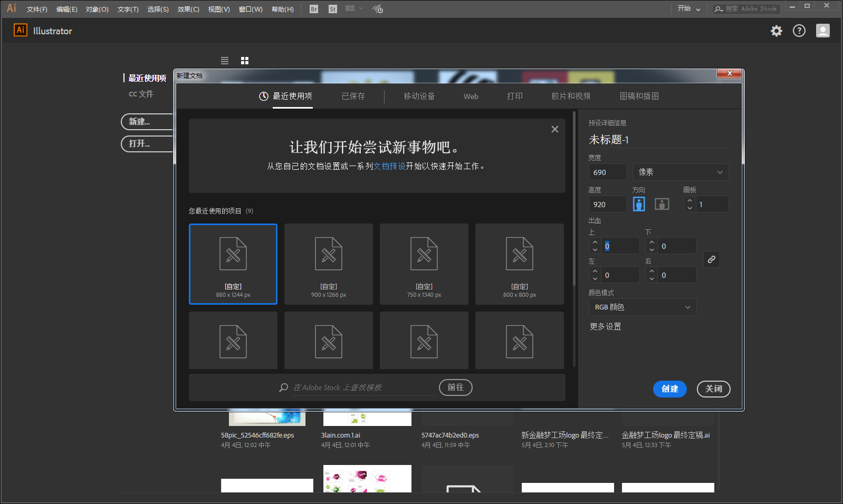
Task: Switch to the 胶片和视频 tab
Action: pyautogui.click(x=571, y=96)
